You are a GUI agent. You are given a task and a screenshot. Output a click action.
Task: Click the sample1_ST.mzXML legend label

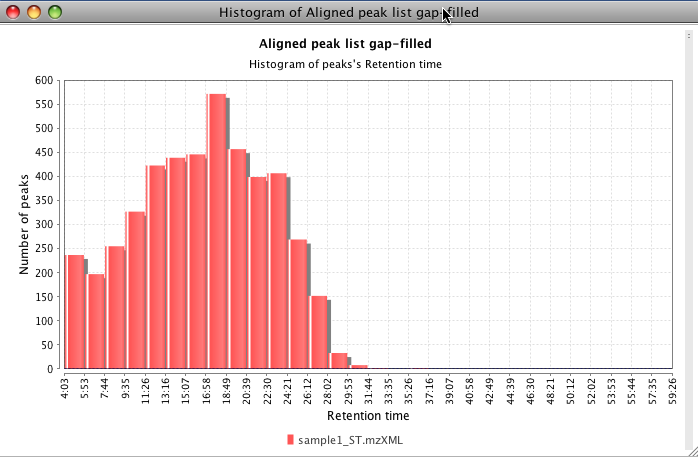pos(350,440)
